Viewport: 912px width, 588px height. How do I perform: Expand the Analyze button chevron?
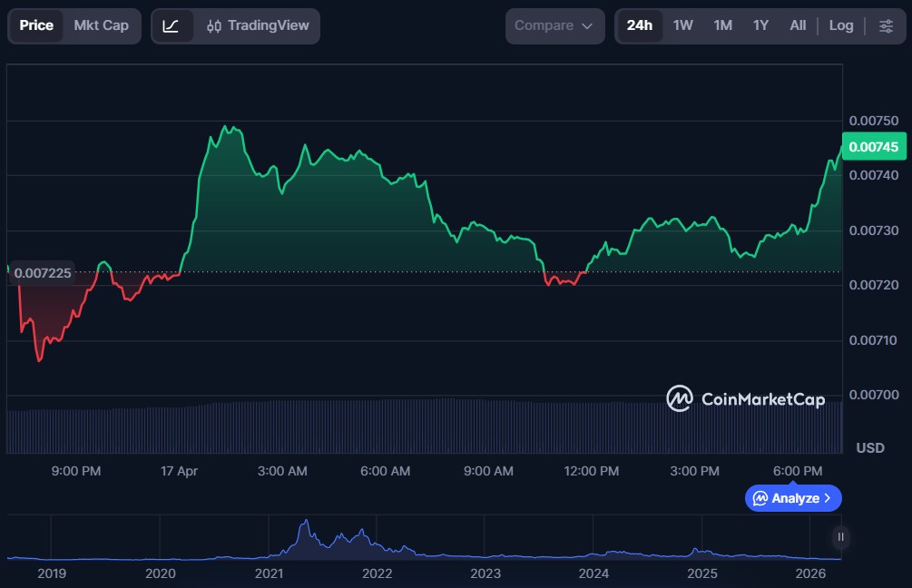[x=827, y=498]
